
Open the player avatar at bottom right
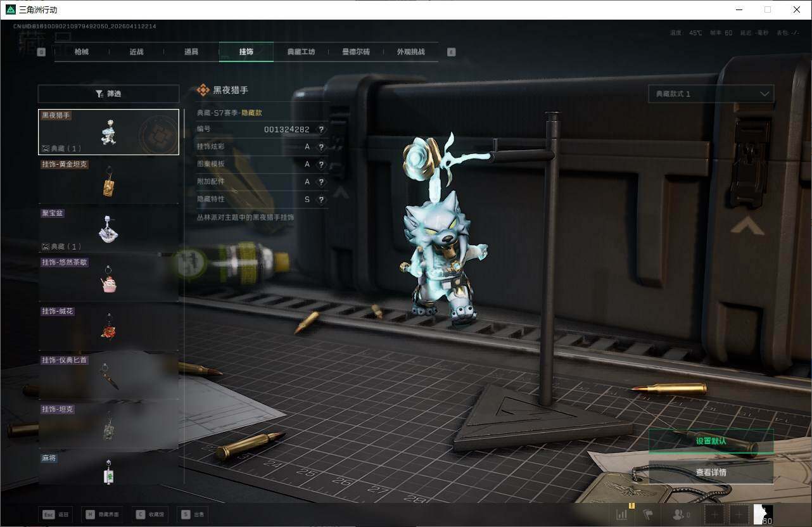coord(763,514)
